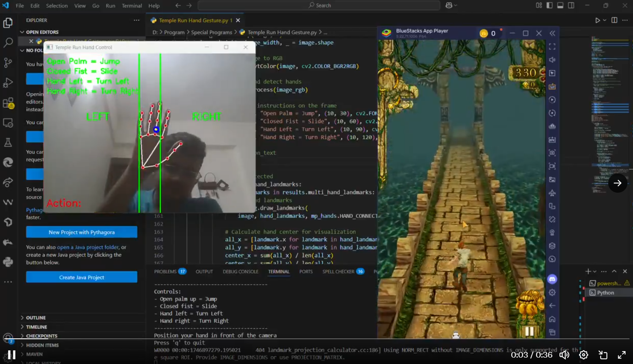Open the Search icon in activity bar
The image size is (633, 364).
(x=8, y=42)
